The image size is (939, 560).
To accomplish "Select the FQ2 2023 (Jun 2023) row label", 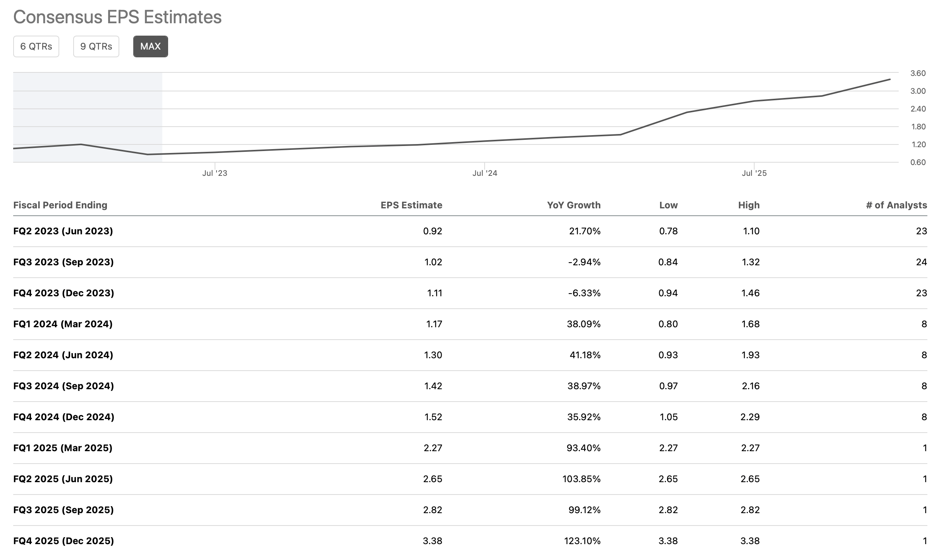I will (x=63, y=231).
